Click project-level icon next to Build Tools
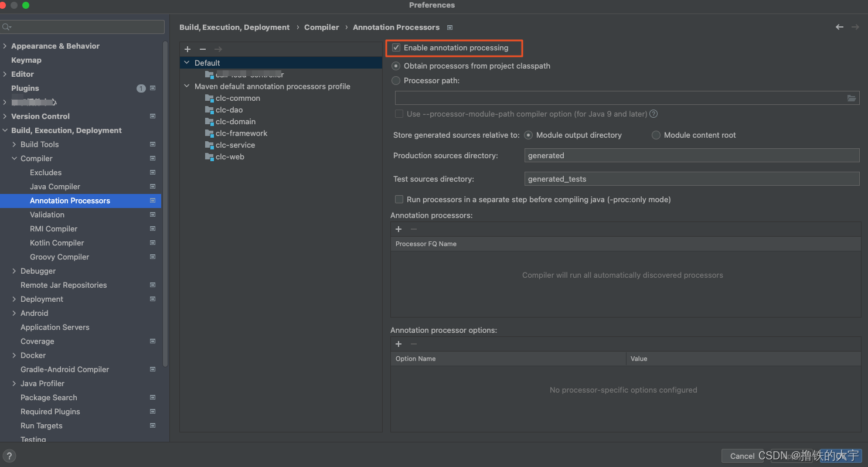Screen dimensions: 868x467 click(x=152, y=144)
